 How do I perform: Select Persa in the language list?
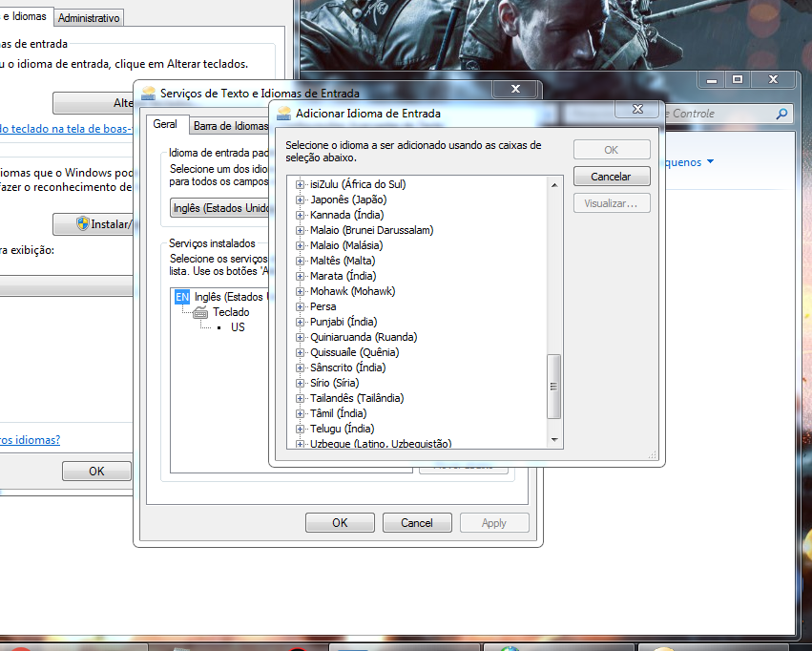(x=323, y=306)
